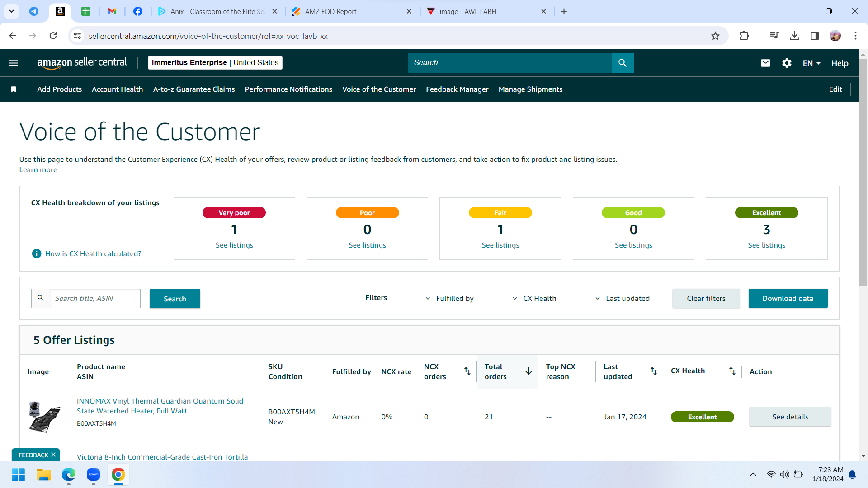Click the Amazon Seller Central logo

pos(82,63)
